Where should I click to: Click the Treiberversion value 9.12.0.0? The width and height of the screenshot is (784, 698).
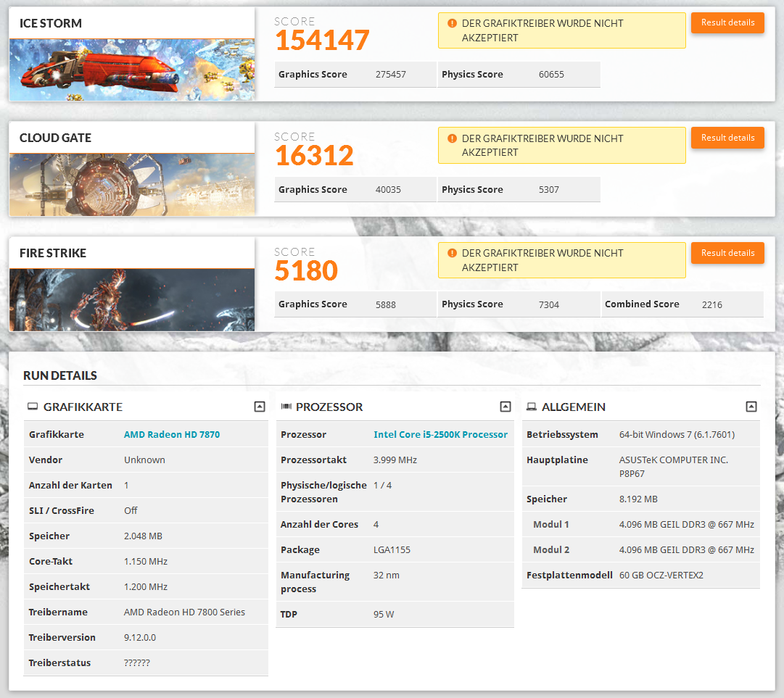click(x=140, y=638)
